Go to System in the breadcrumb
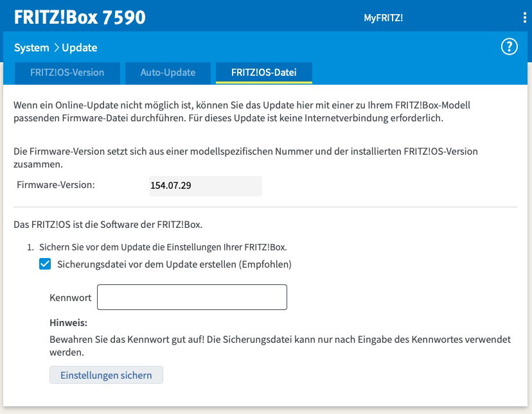 [31, 47]
